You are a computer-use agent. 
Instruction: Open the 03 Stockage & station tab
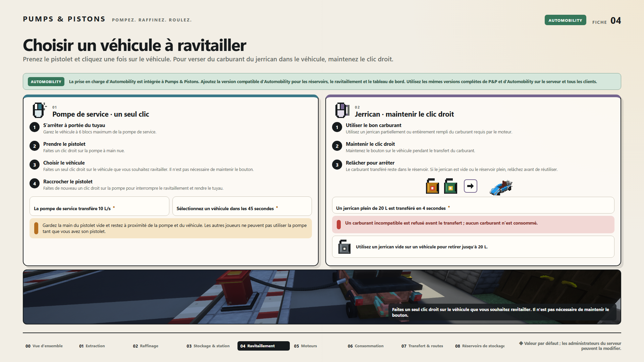(x=210, y=346)
